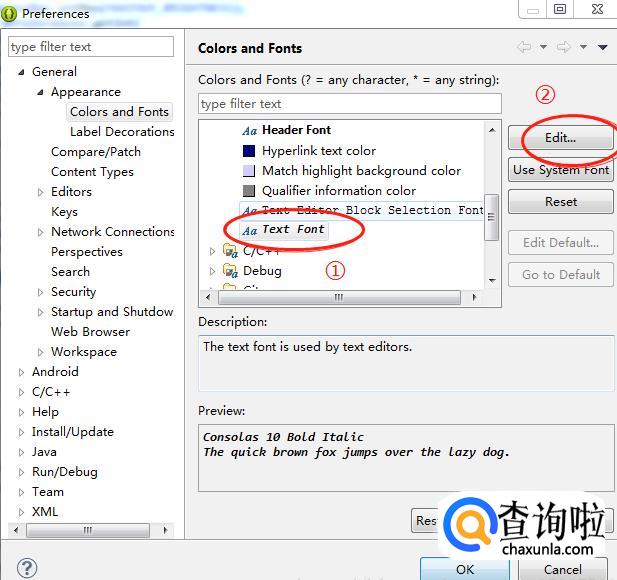Click Use System Font button
This screenshot has height=580, width=617.
pyautogui.click(x=560, y=170)
